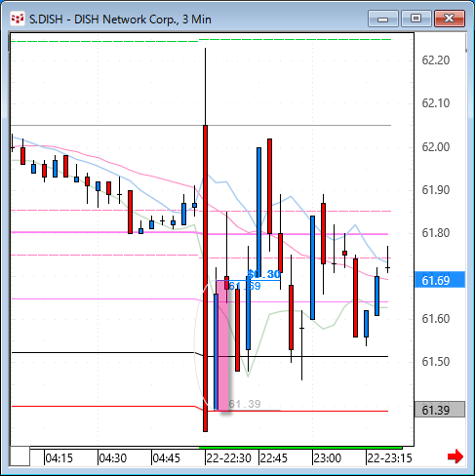Click the 61.90 price scale label
This screenshot has height=476, width=475.
[x=436, y=190]
